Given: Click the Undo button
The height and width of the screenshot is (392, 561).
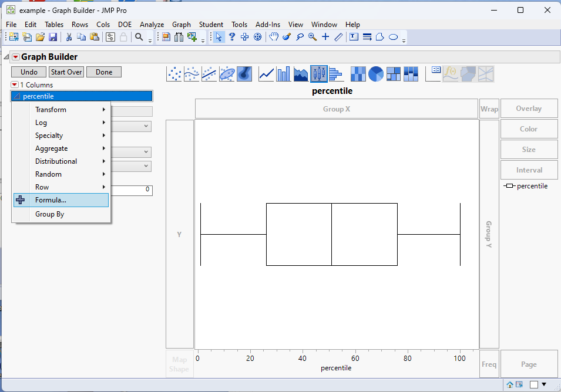Looking at the screenshot, I should click(29, 72).
